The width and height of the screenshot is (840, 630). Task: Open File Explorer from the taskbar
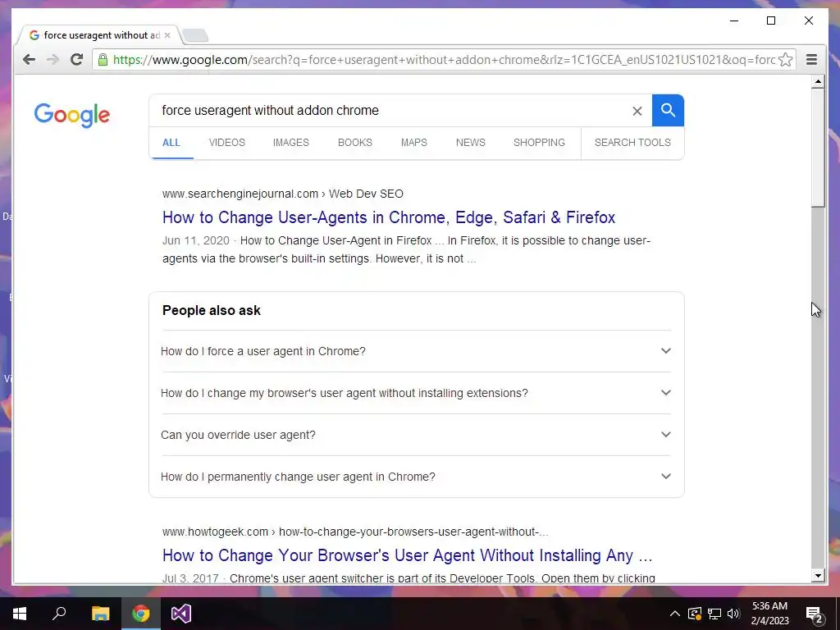(100, 614)
